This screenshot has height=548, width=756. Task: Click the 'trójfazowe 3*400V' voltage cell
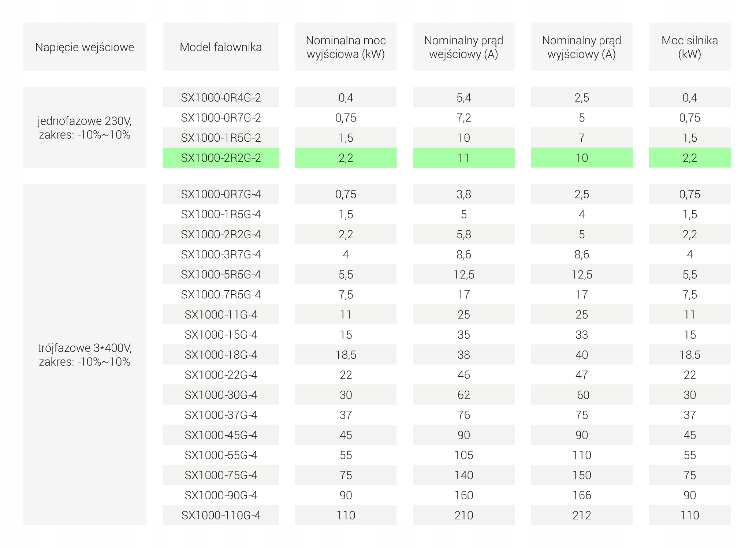(x=85, y=354)
